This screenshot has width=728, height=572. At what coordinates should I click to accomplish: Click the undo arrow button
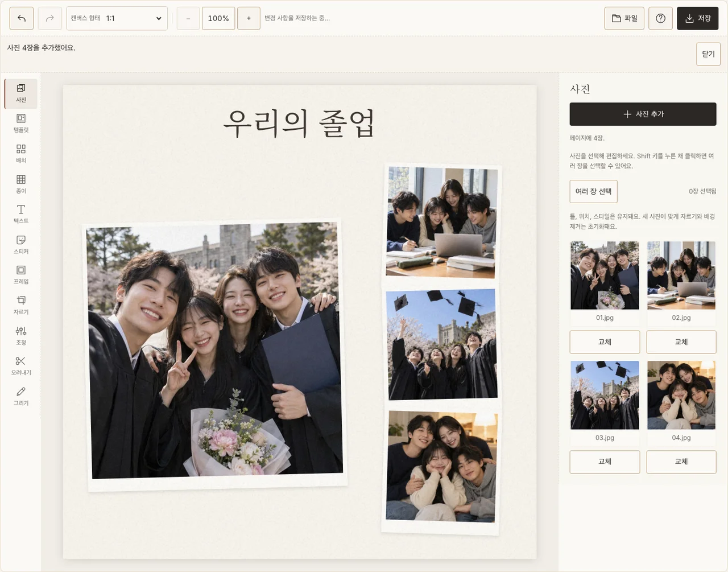click(22, 18)
